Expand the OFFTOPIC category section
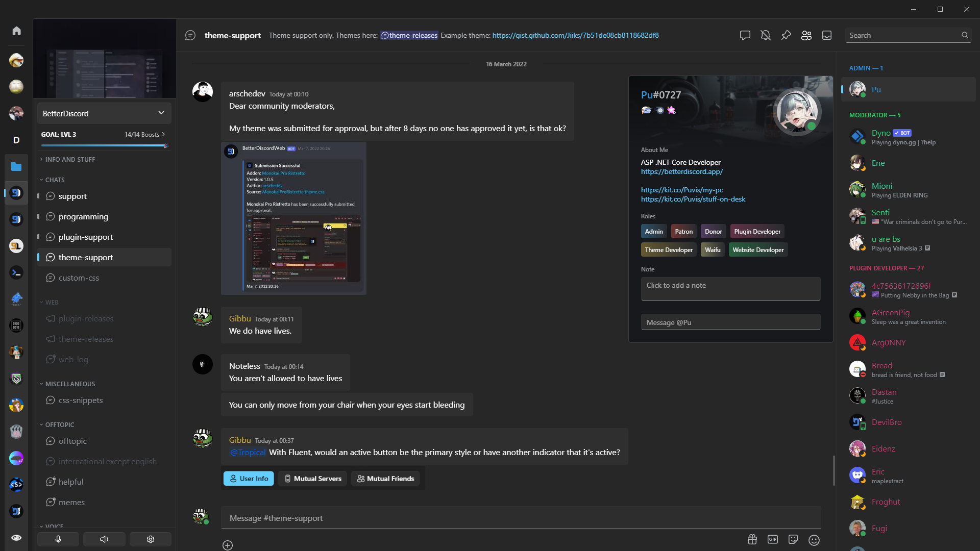 (x=59, y=424)
